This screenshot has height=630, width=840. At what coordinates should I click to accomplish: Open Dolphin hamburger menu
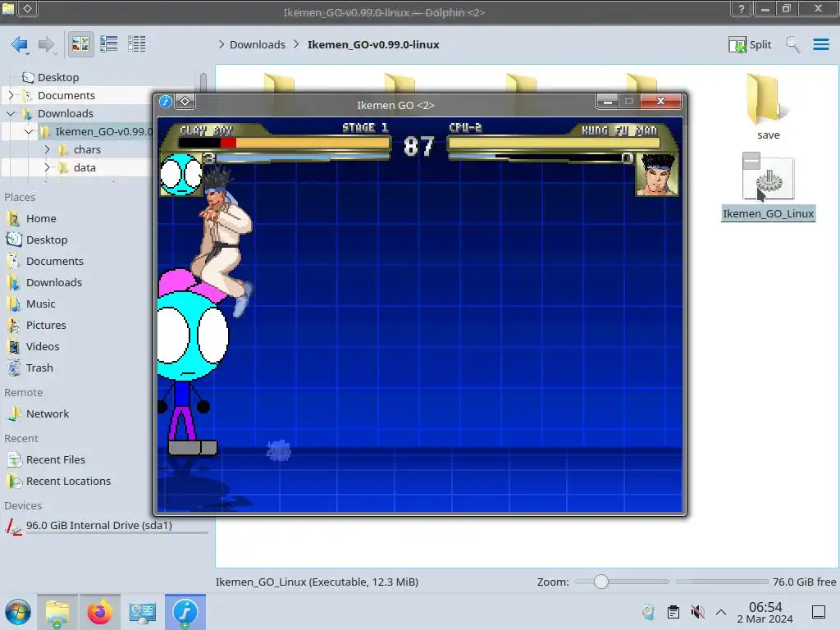[820, 44]
